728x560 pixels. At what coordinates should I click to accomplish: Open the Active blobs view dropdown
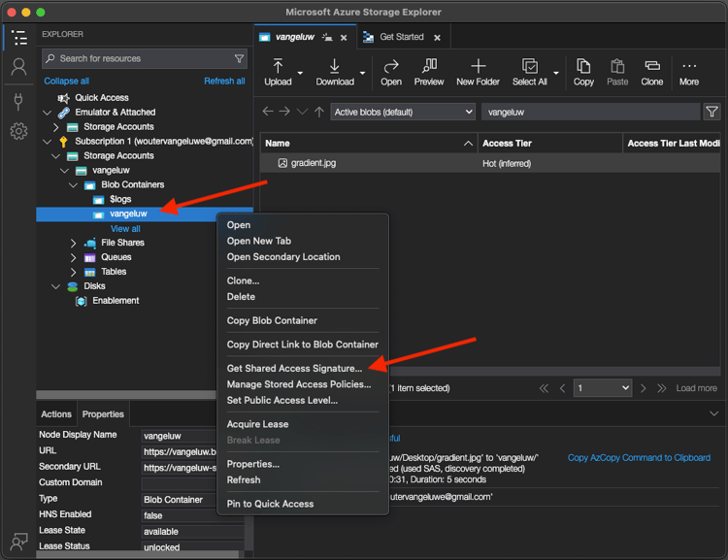402,113
